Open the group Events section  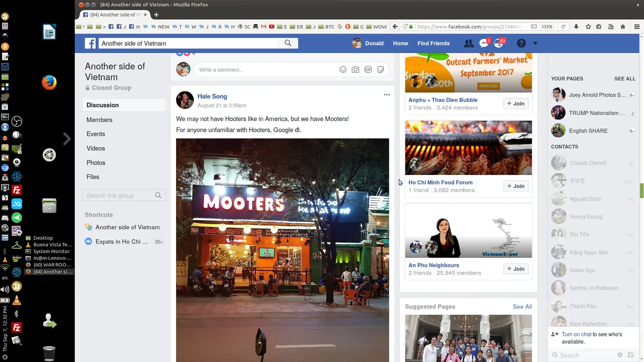(x=96, y=134)
